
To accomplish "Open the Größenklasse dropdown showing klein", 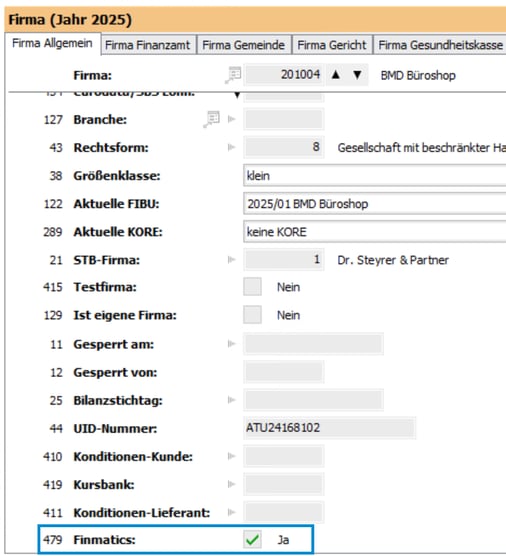I will click(x=374, y=175).
